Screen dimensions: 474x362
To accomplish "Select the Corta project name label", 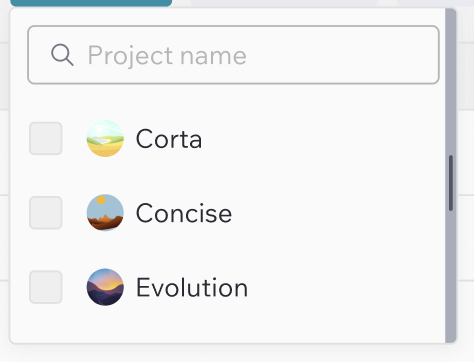I will (x=169, y=139).
